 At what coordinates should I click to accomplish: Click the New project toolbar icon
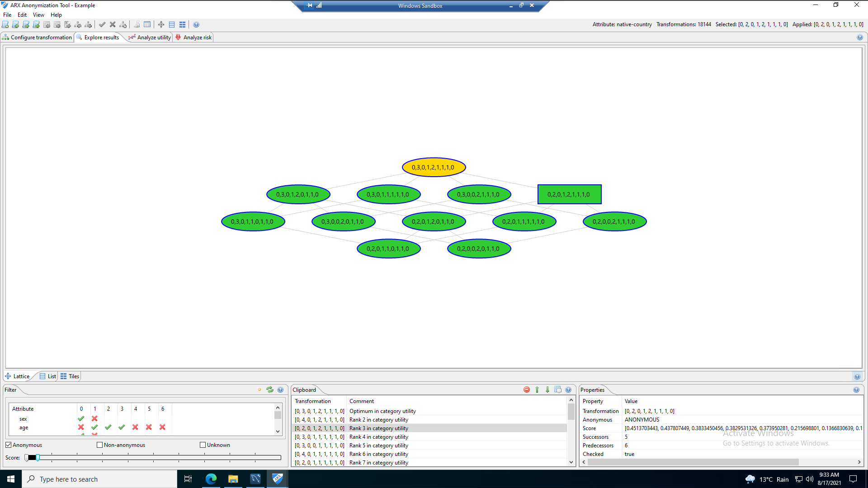coord(5,25)
